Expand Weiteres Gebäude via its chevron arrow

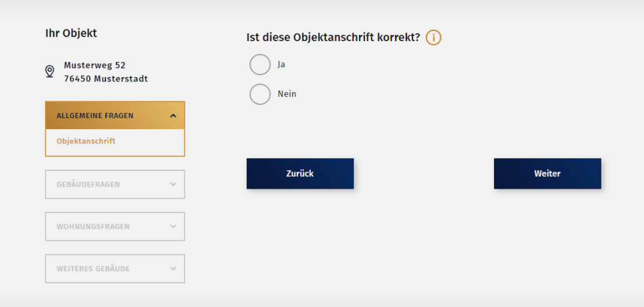pos(173,269)
